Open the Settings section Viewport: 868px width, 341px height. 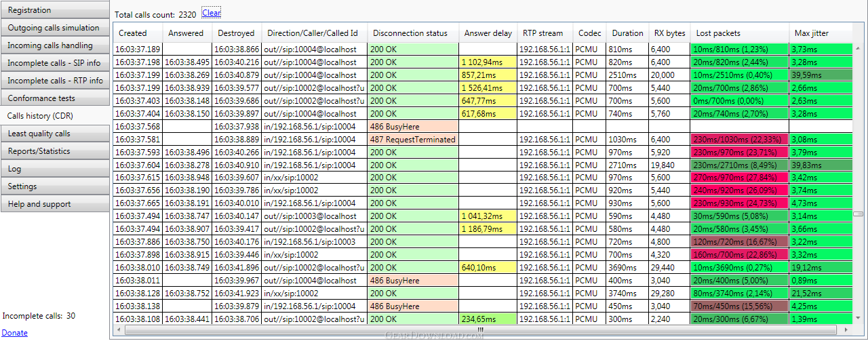(x=55, y=186)
